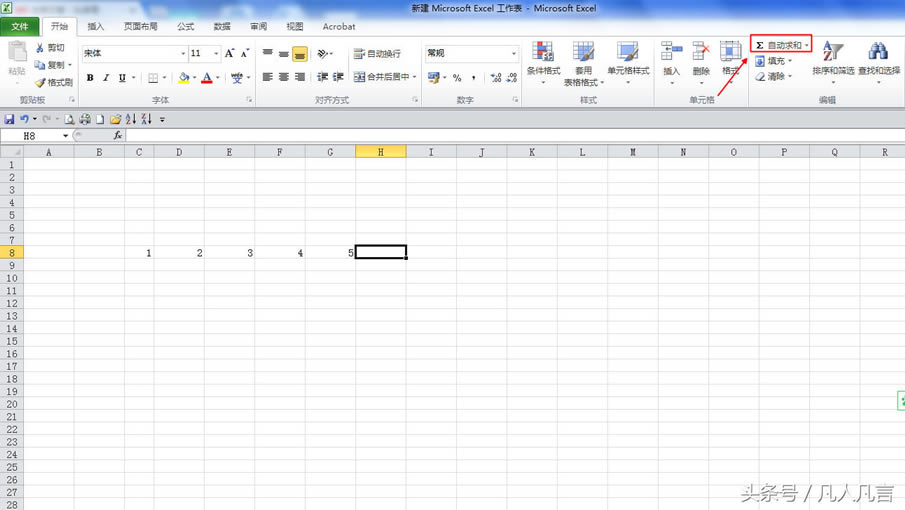Click the increase decimal button
905x510 pixels.
[x=496, y=77]
